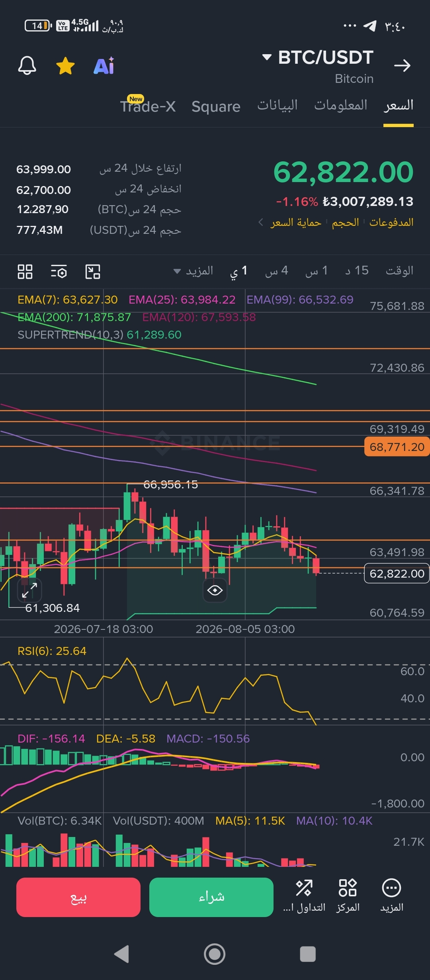Open the المعلومات tab
This screenshot has height=980, width=430.
tap(341, 105)
